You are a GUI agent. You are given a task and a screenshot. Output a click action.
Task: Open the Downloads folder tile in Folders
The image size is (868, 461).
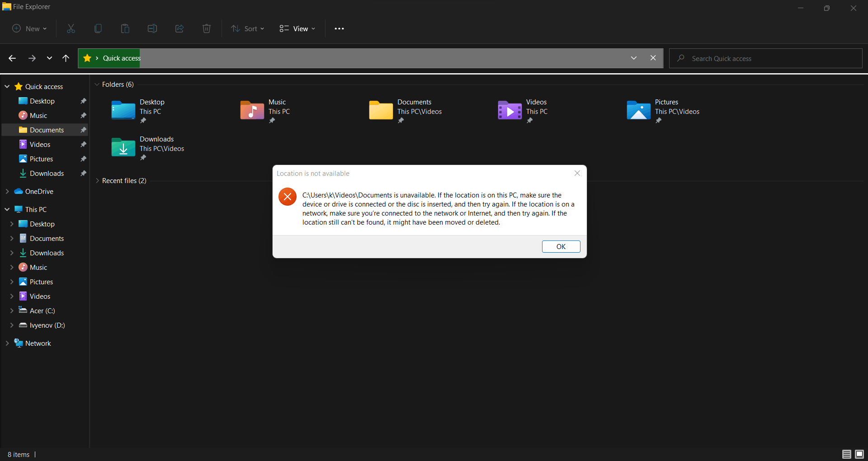click(148, 148)
